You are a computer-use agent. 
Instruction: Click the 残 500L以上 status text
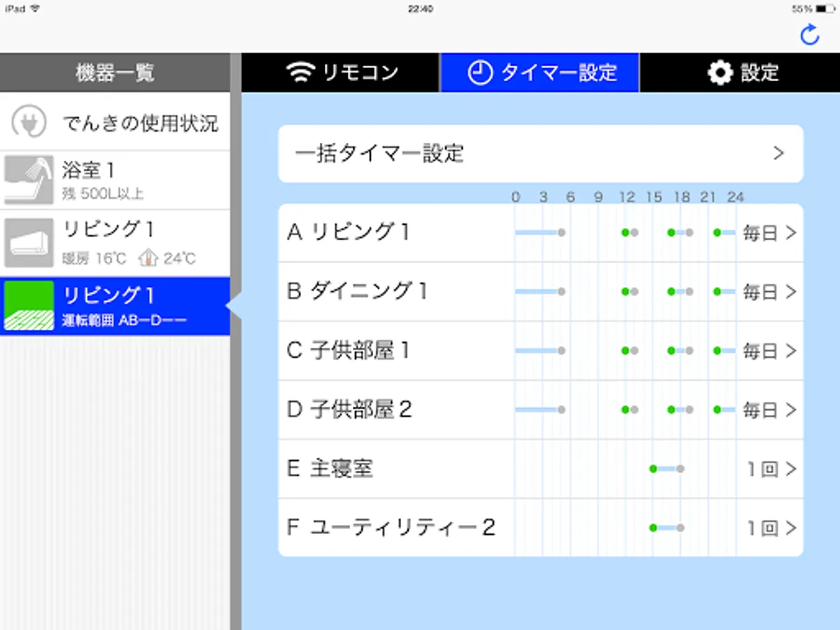(103, 194)
